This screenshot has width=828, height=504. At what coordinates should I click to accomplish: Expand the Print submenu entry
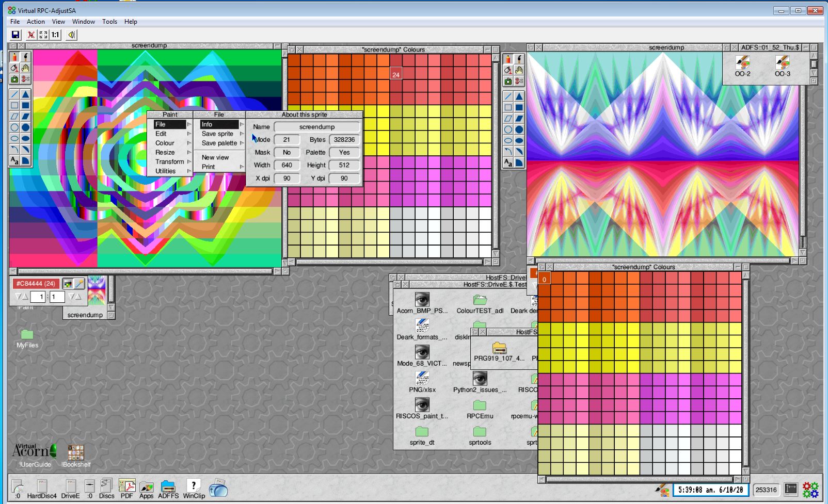[222, 167]
